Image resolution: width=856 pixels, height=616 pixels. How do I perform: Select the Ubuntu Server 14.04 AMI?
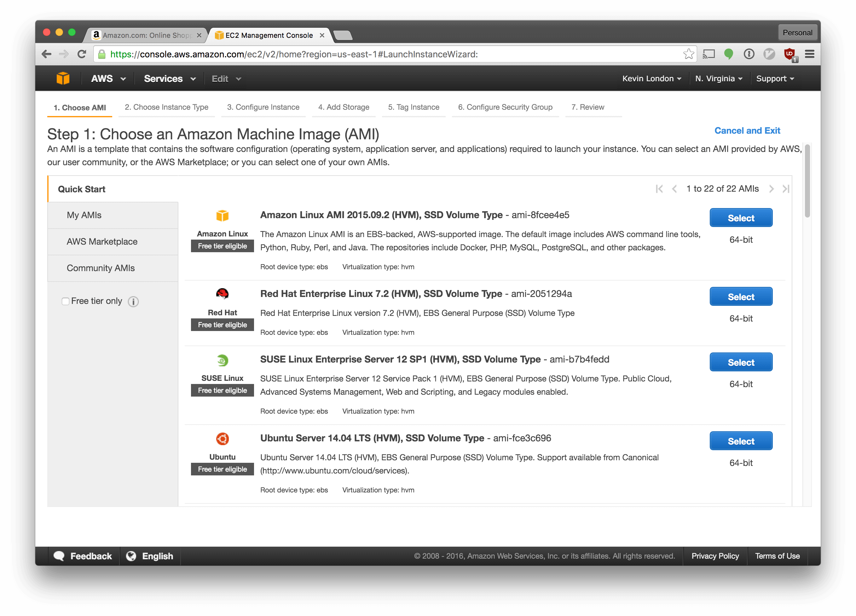[741, 441]
